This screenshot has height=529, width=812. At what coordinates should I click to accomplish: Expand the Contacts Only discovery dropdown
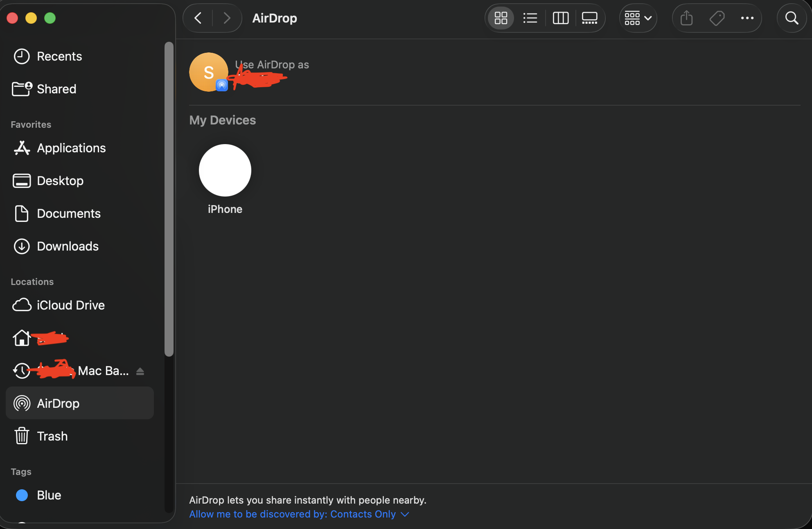click(300, 514)
